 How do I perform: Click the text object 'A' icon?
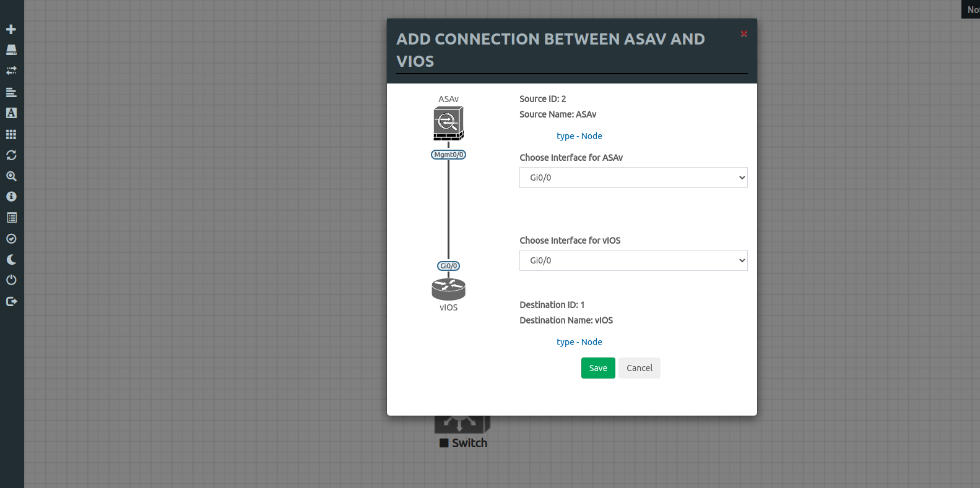point(11,113)
